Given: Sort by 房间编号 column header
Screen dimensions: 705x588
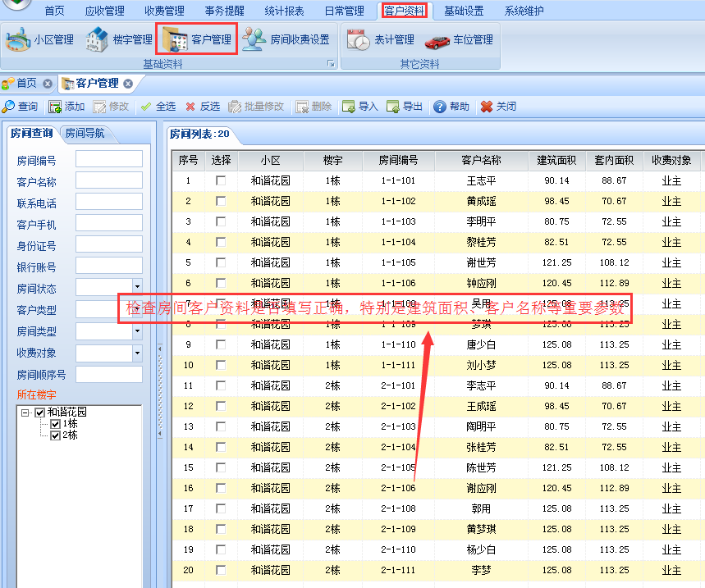Looking at the screenshot, I should 398,161.
